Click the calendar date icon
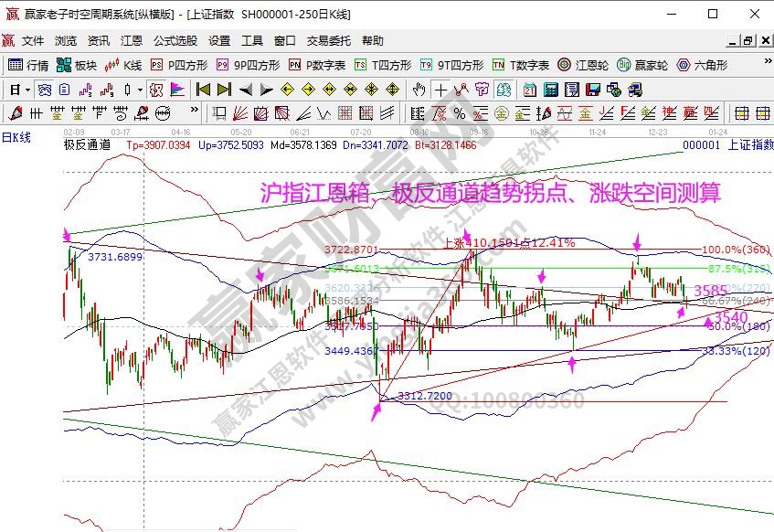The height and width of the screenshot is (532, 774). (530, 90)
